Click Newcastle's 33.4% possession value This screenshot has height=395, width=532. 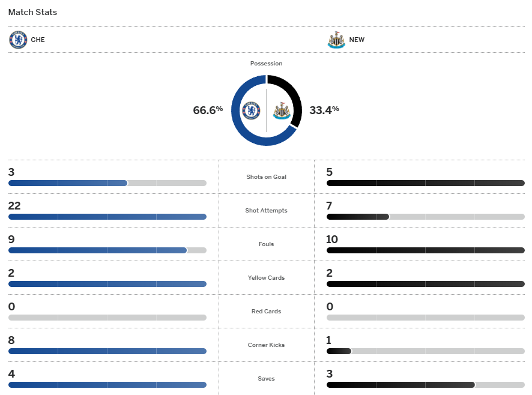click(324, 110)
